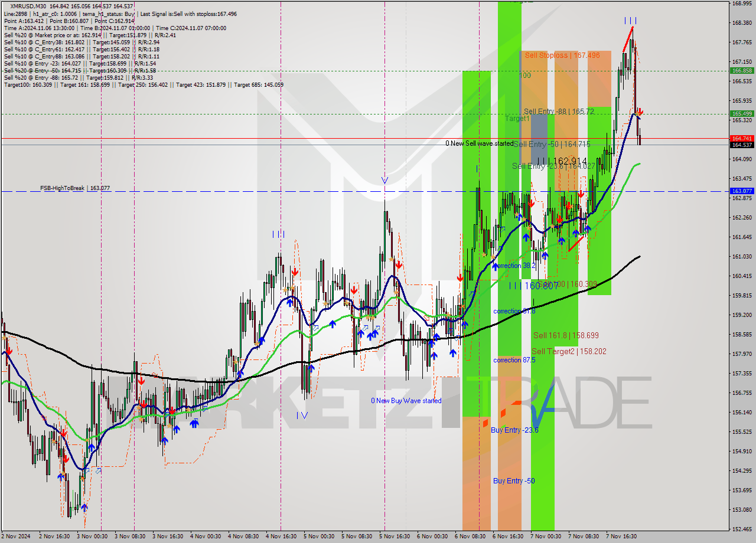756x543 pixels.
Task: Click the 162.914 wave label
Action: pyautogui.click(x=562, y=161)
